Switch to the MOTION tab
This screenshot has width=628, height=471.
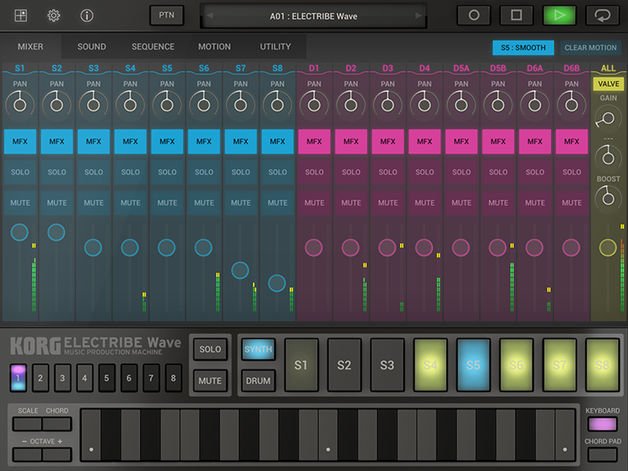(x=214, y=46)
